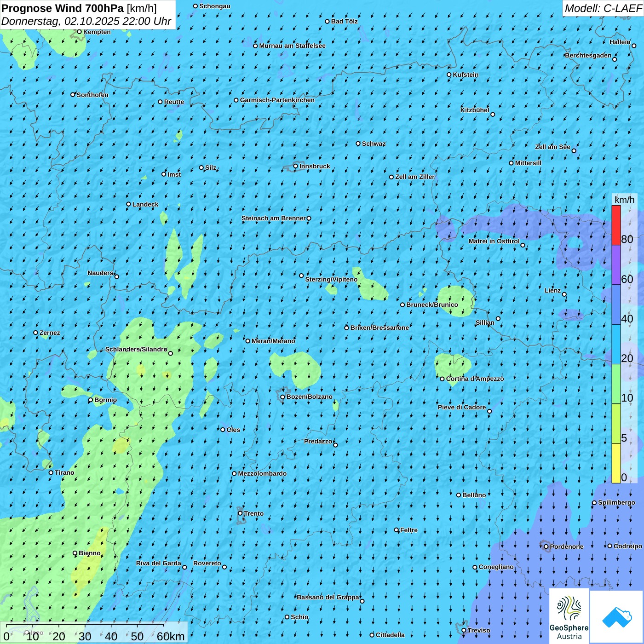Click the Pordenone label
The image size is (644, 644).
pyautogui.click(x=567, y=546)
